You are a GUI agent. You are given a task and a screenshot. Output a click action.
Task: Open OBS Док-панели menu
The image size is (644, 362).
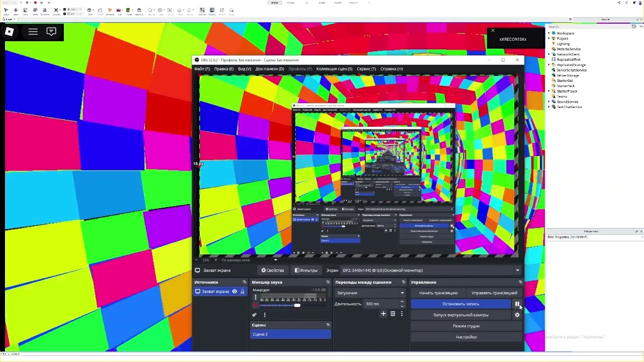coord(270,69)
